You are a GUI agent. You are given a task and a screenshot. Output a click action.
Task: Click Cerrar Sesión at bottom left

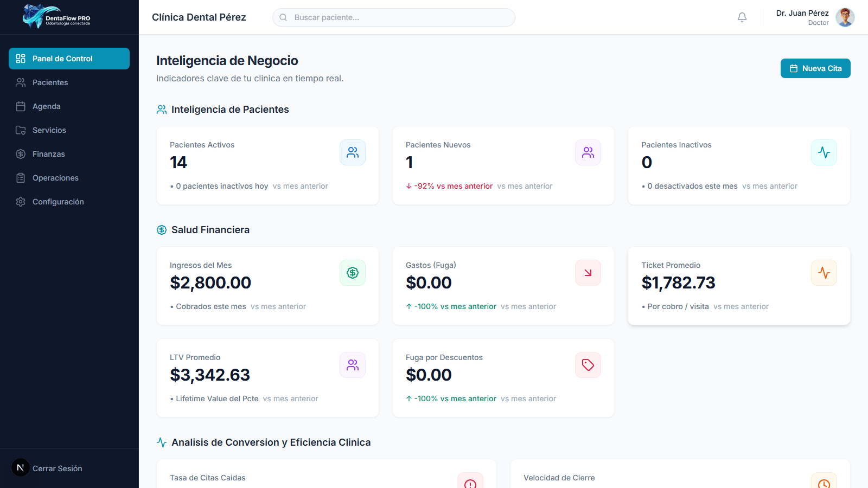click(57, 468)
